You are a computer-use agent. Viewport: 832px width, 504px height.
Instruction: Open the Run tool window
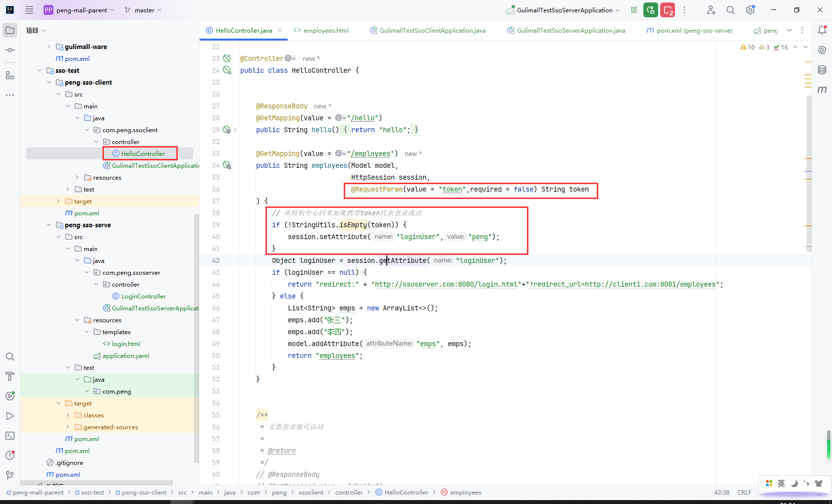point(10,416)
